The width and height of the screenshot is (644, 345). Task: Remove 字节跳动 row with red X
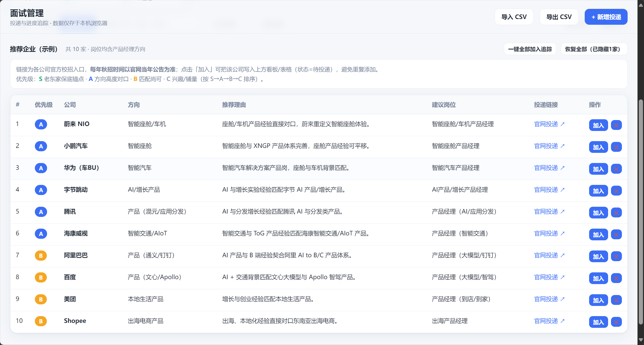[616, 191]
